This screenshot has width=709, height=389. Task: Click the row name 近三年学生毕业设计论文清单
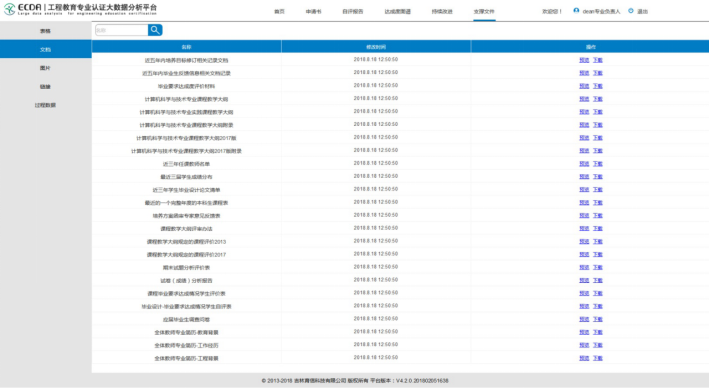[x=186, y=190]
